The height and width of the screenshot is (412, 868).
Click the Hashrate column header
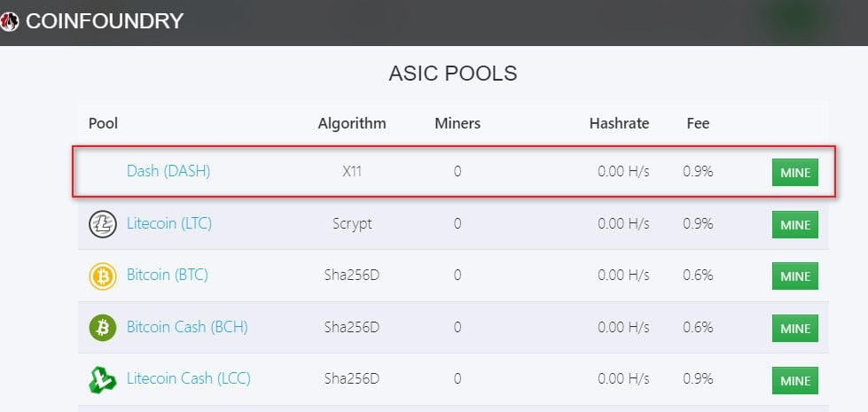pos(620,123)
